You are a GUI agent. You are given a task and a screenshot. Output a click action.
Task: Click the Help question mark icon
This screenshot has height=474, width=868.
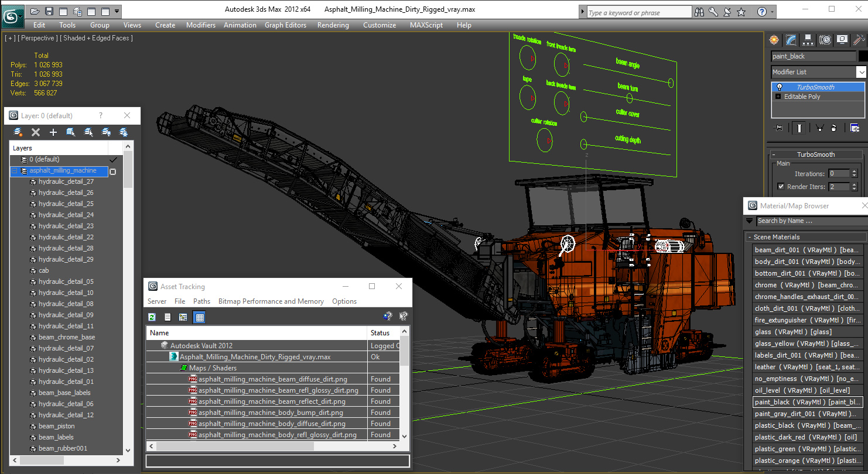coord(761,12)
